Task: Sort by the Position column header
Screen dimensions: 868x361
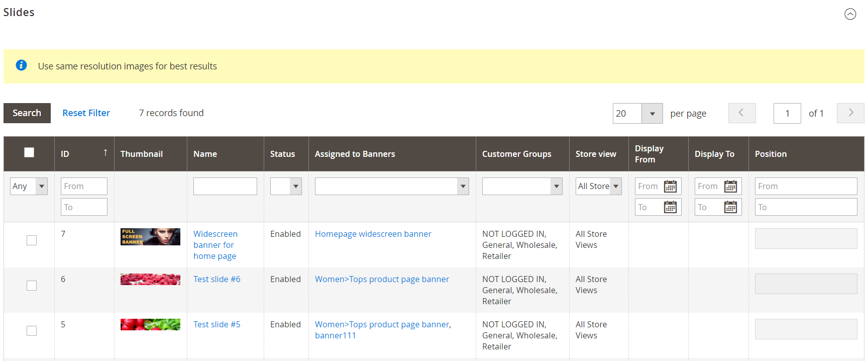Action: coord(771,154)
